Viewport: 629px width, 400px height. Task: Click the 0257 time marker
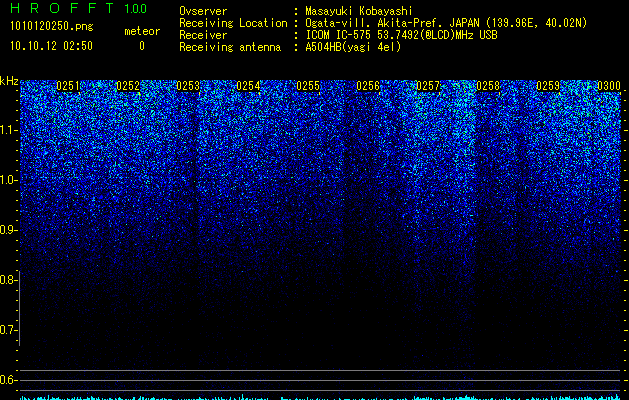pos(428,86)
